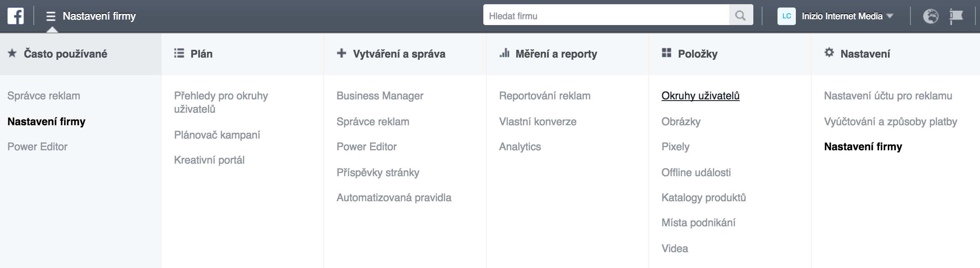Viewport: 980px width, 268px height.
Task: Open Přehledy pro okruhy uživatelů
Action: [221, 102]
